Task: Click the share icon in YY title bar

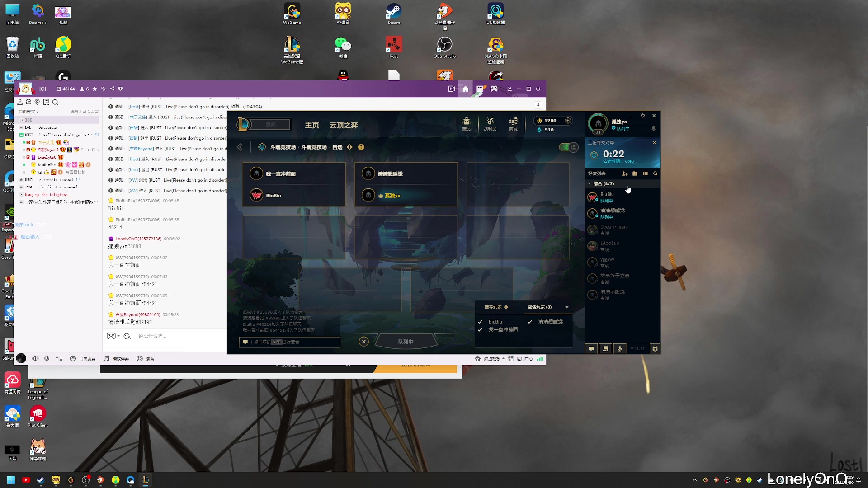Action: (x=112, y=89)
